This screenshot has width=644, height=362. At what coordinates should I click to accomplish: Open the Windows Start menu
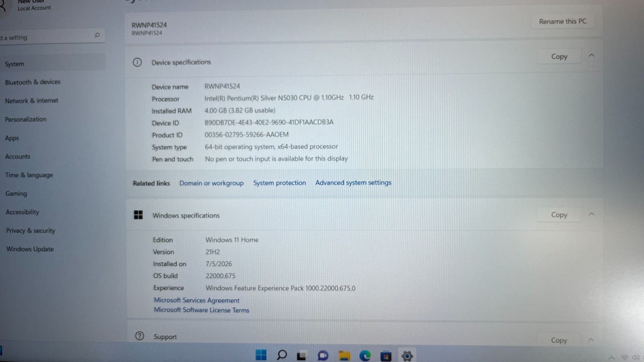click(x=261, y=355)
